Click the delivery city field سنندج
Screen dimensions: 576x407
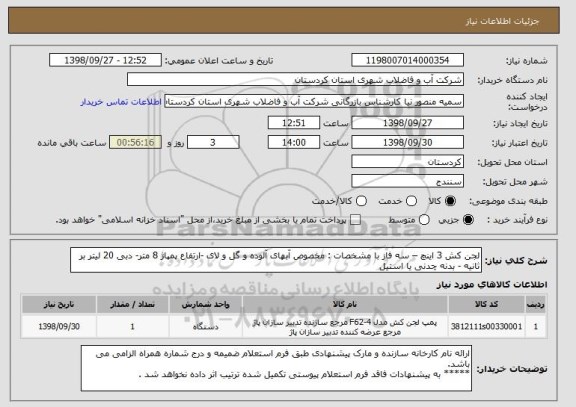407,181
